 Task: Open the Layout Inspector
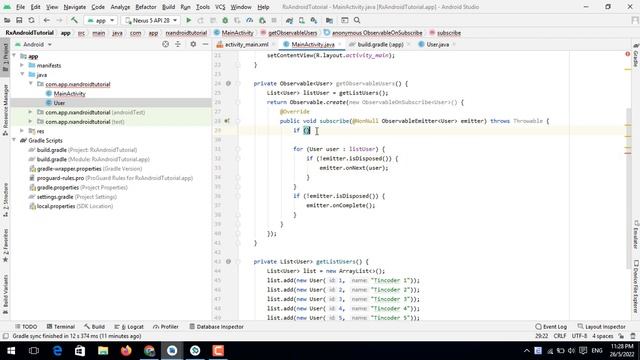[601, 327]
